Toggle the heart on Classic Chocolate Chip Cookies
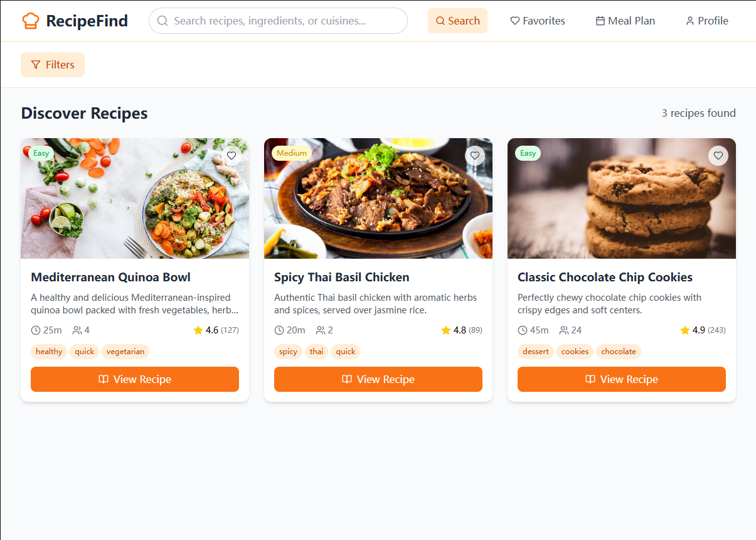Screen dimensions: 756x540 [718, 155]
